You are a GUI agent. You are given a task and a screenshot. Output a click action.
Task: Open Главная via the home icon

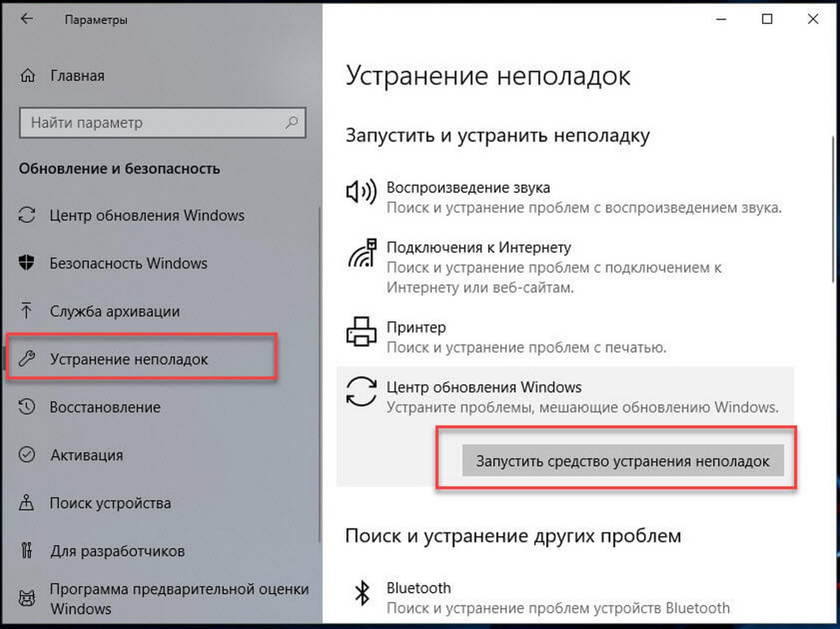[x=27, y=75]
